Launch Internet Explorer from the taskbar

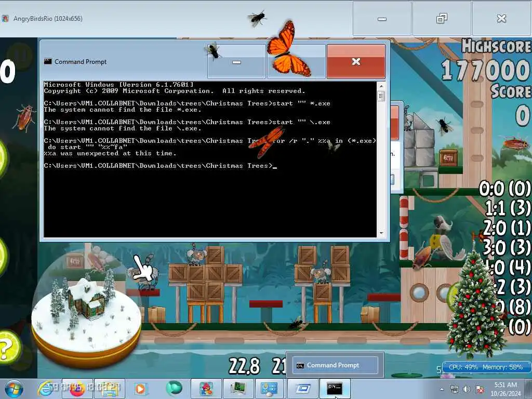point(46,389)
